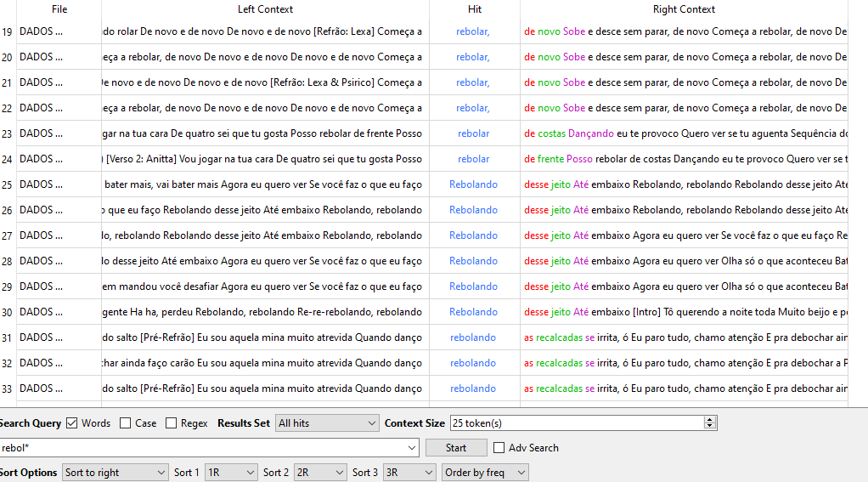This screenshot has width=868, height=482.
Task: Select hit 'rebolar' in row 23
Action: tap(473, 133)
